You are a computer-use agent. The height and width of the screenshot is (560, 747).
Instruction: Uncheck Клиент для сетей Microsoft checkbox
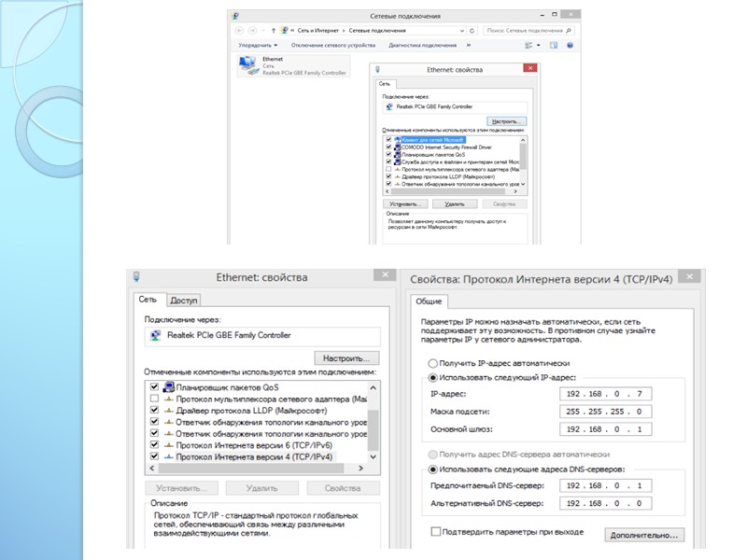(x=388, y=140)
